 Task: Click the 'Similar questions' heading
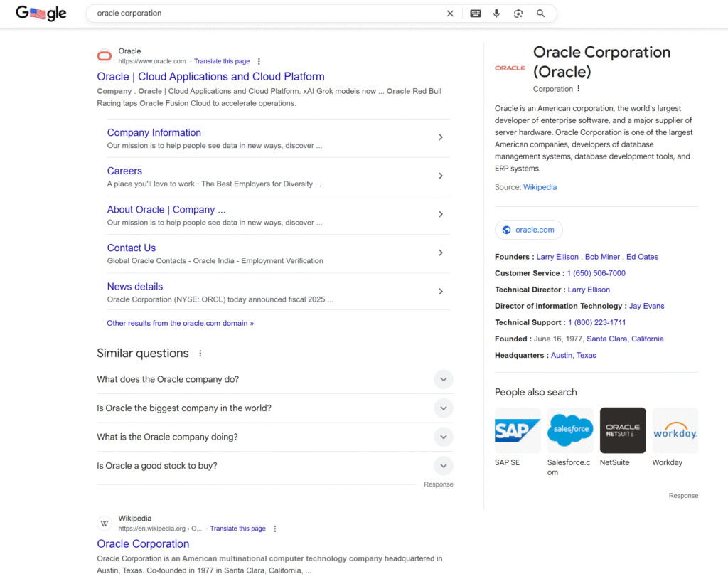click(x=142, y=354)
